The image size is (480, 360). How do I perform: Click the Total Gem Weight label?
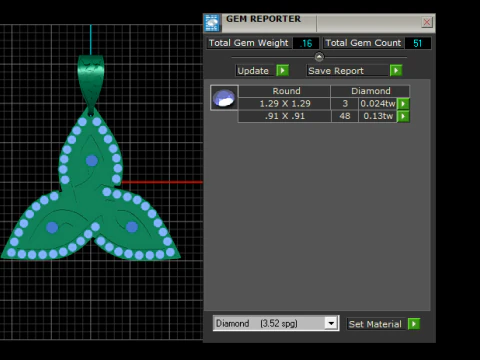249,43
